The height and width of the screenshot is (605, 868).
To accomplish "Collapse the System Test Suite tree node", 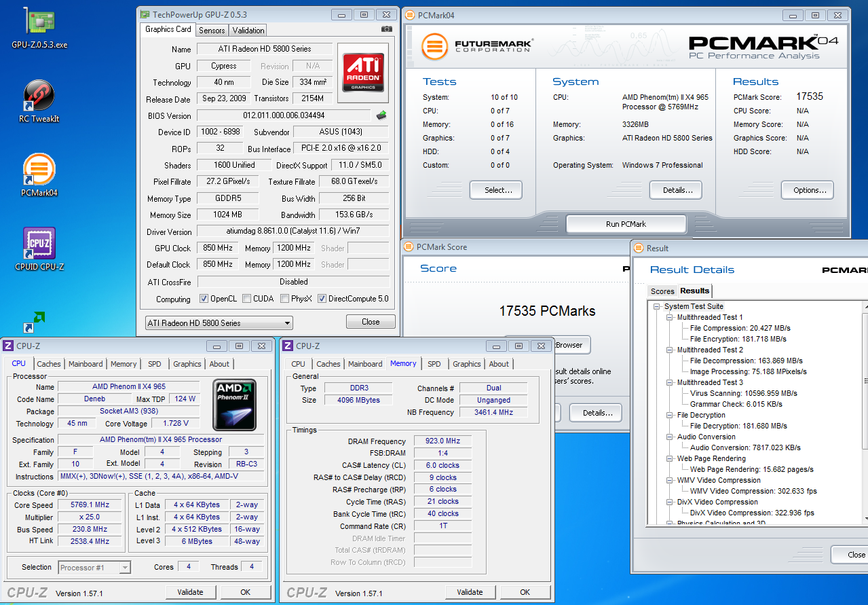I will (x=657, y=306).
